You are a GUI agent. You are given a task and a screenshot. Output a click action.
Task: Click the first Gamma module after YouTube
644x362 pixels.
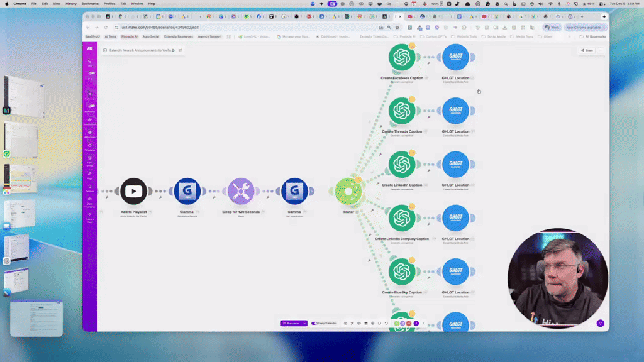pyautogui.click(x=187, y=192)
